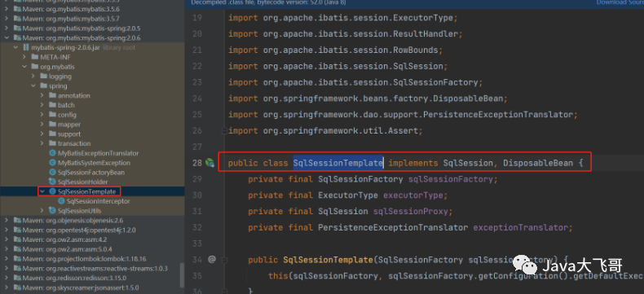
Task: Click the SqlSessionInterceptor class icon
Action: pyautogui.click(x=62, y=201)
